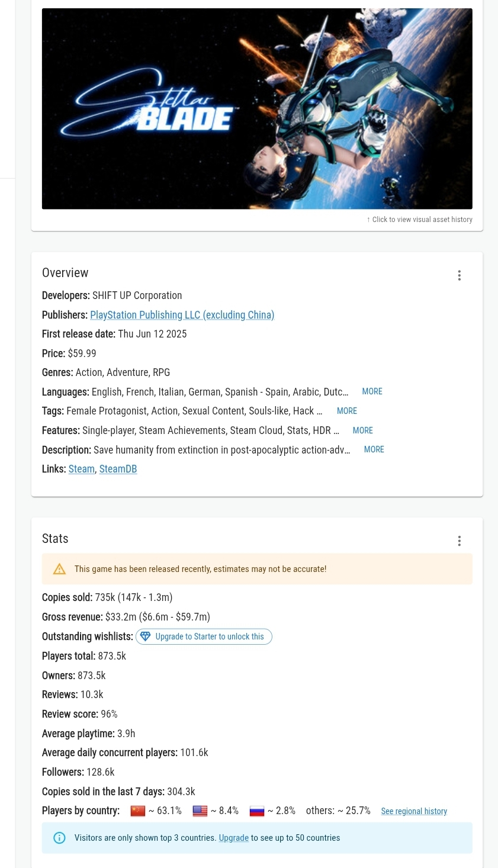498x868 pixels.
Task: Open See regional history link
Action: (x=414, y=811)
